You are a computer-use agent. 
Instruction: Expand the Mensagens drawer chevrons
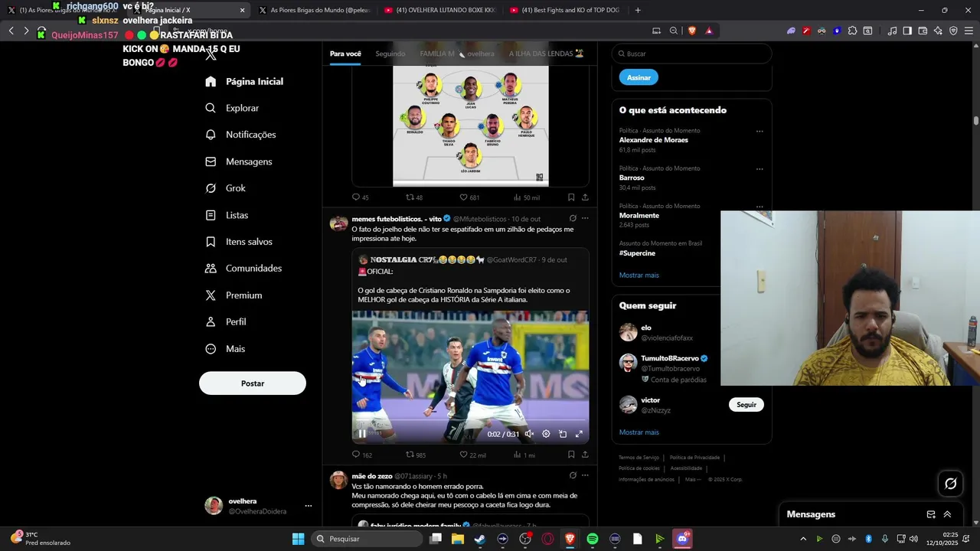947,514
